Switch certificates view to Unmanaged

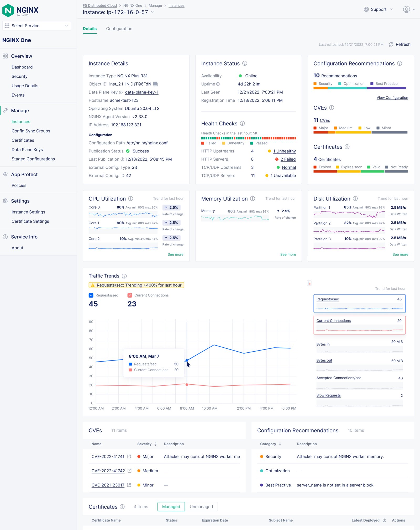[201, 507]
